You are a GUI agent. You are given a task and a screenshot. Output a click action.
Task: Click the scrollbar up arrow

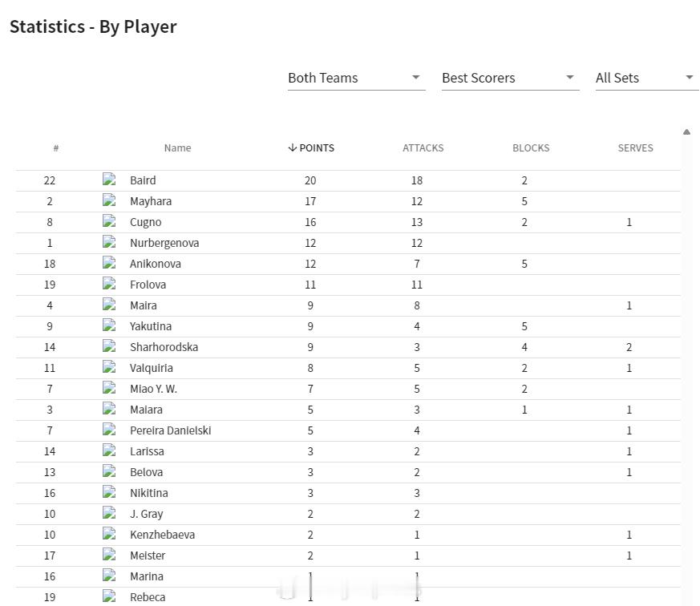686,132
